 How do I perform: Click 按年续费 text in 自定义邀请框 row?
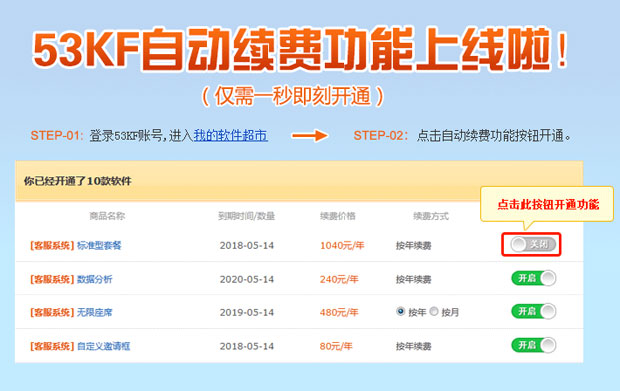pyautogui.click(x=414, y=346)
